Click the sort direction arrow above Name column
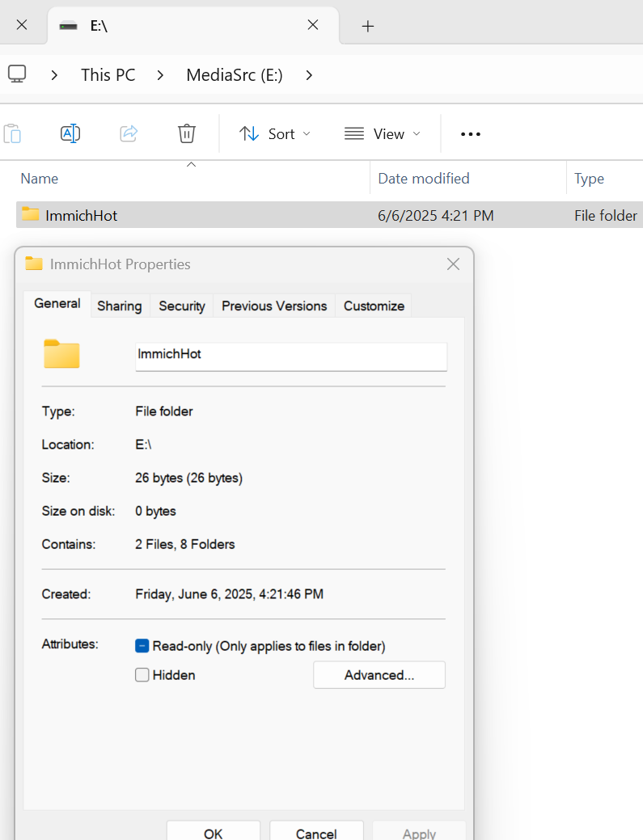 click(x=192, y=164)
